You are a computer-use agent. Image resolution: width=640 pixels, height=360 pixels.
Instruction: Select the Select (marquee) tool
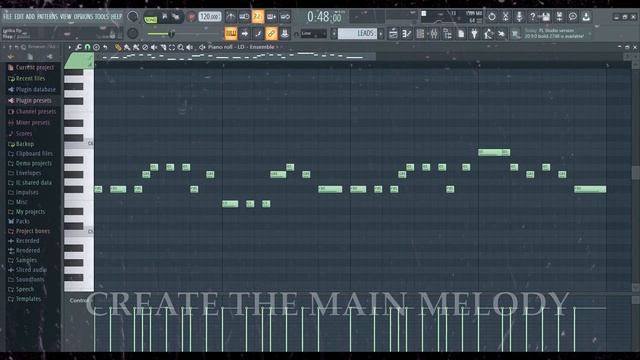tap(172, 47)
